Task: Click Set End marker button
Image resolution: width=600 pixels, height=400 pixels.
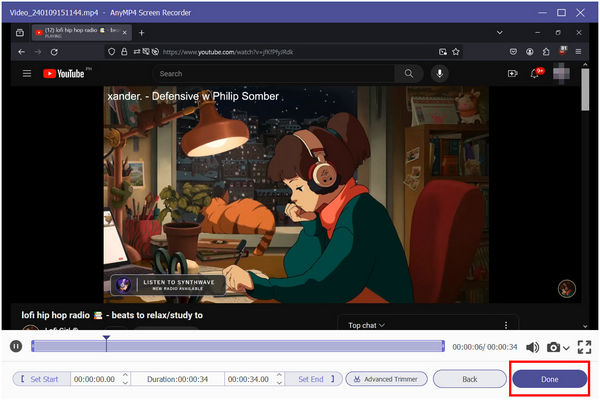Action: tap(314, 379)
